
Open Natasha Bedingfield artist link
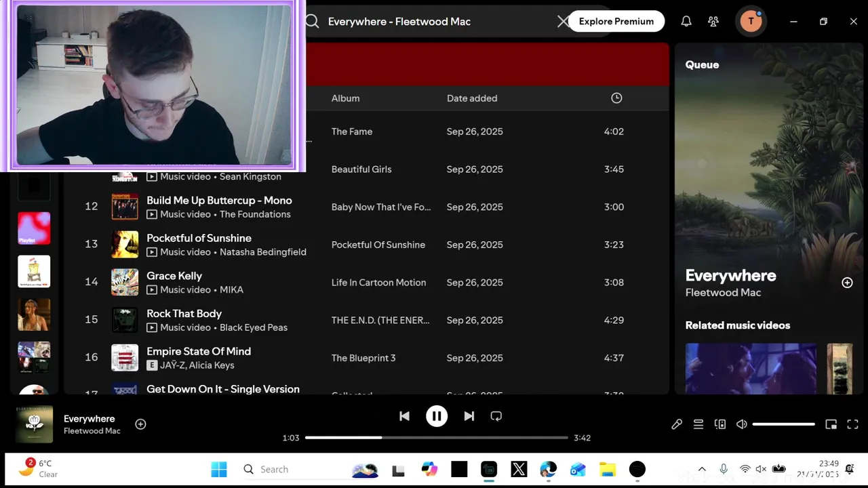[x=263, y=252]
